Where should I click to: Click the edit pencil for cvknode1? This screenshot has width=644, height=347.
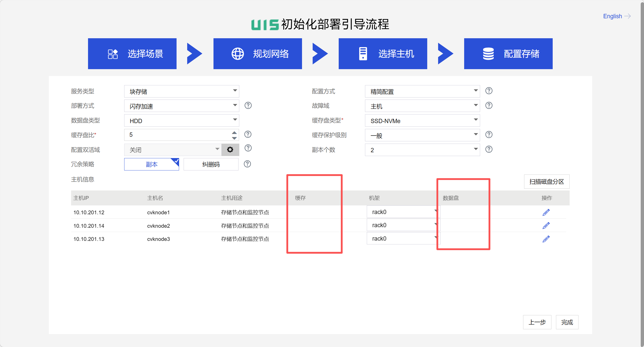(x=546, y=212)
